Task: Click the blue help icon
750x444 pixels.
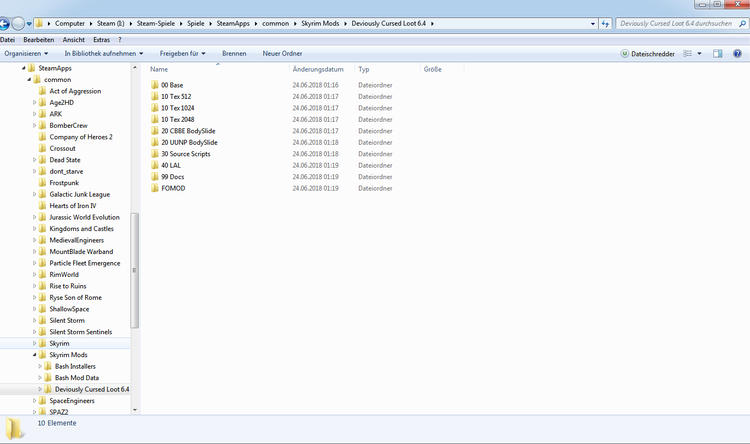Action: click(737, 54)
